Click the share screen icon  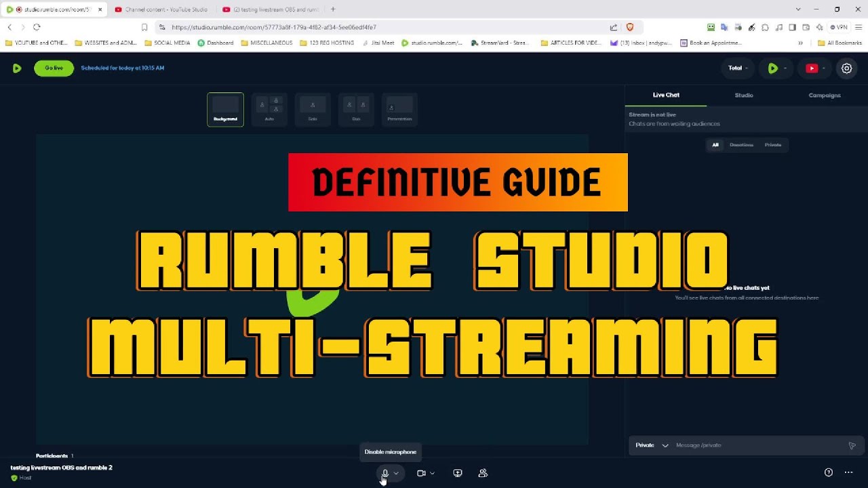pyautogui.click(x=458, y=473)
